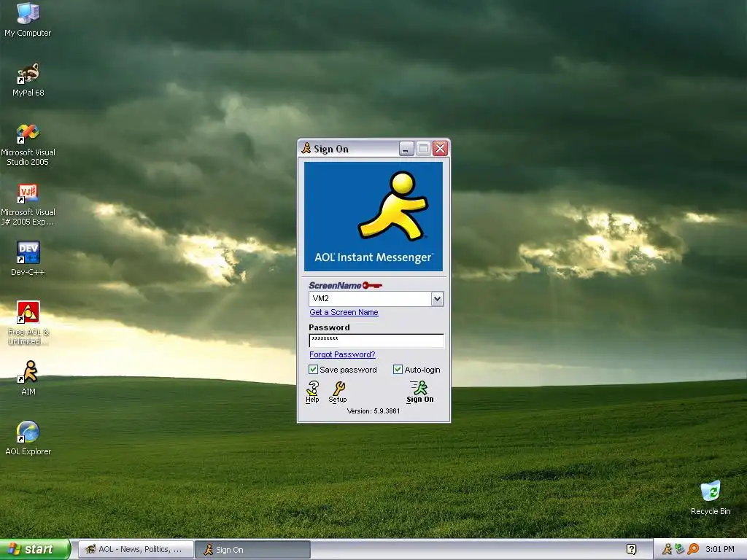Click the 3:01 PM system clock
747x560 pixels.
[x=720, y=550]
